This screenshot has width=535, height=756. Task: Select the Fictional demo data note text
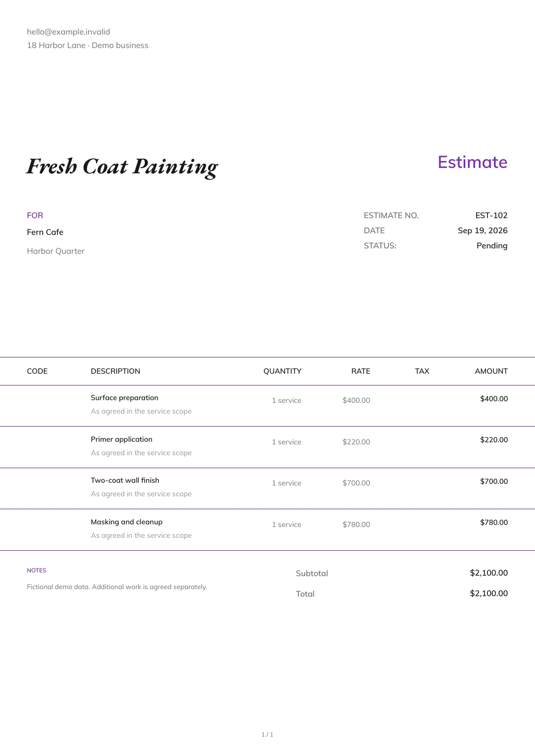coord(117,587)
